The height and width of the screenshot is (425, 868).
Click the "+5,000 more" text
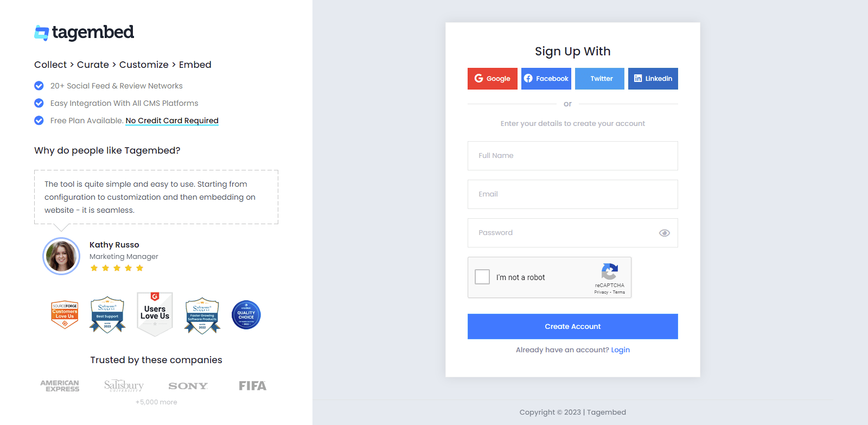pos(156,402)
